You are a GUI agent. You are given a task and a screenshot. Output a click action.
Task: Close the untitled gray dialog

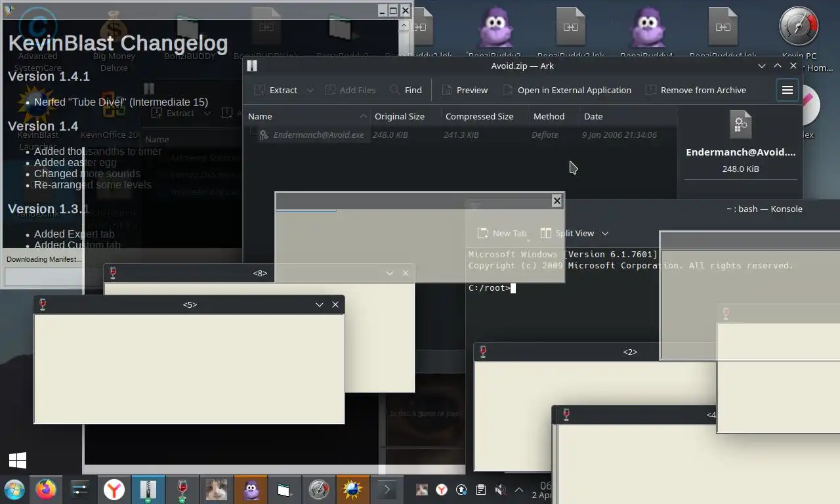(556, 201)
